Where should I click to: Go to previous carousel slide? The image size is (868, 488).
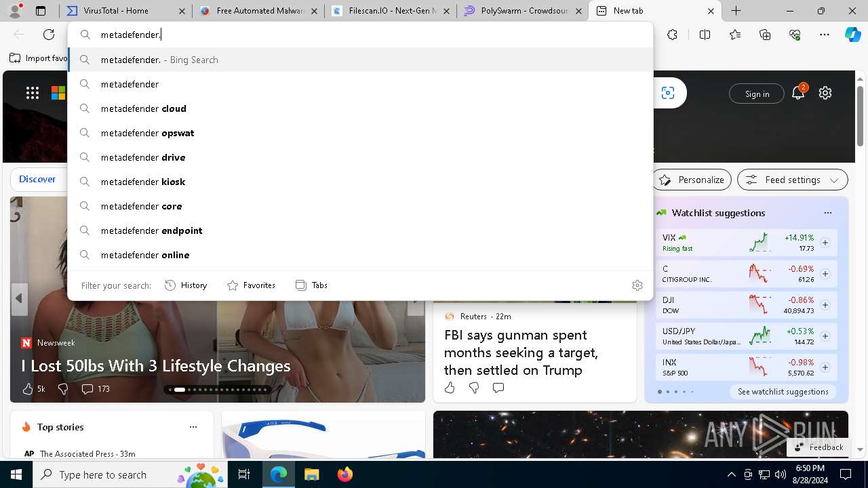(x=19, y=298)
